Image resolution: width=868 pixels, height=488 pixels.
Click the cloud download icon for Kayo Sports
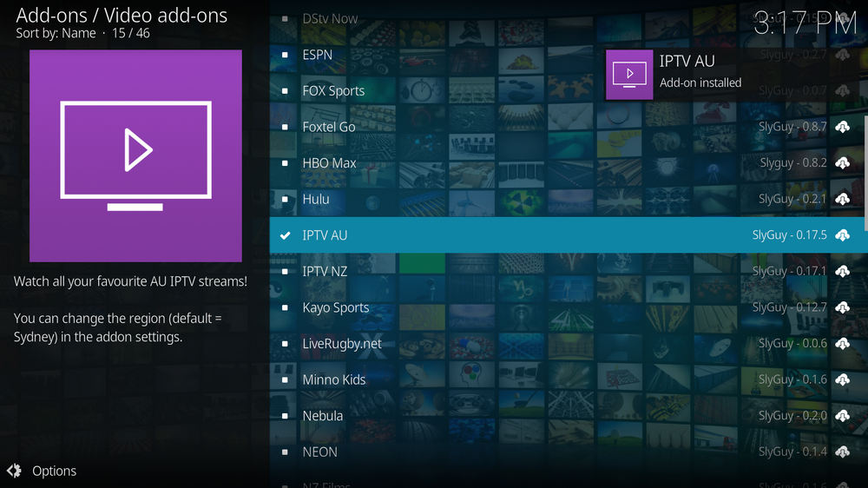(x=842, y=307)
